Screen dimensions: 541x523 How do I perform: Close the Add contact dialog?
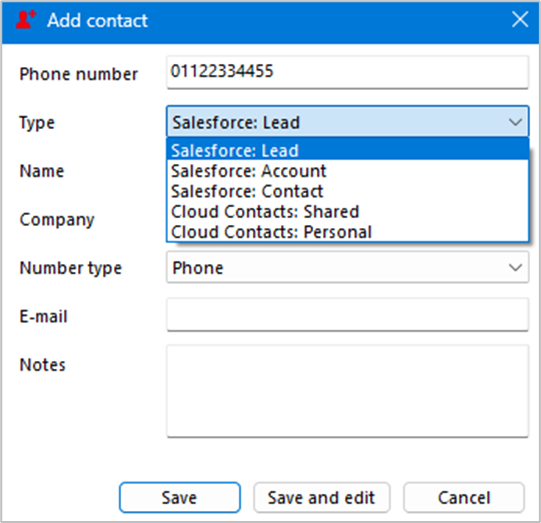pyautogui.click(x=520, y=19)
